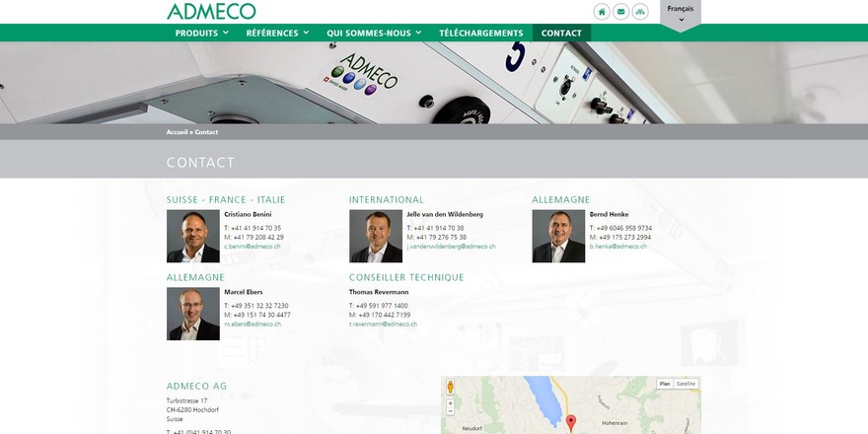Open the Téléchargements menu item
Image resolution: width=868 pixels, height=434 pixels.
pyautogui.click(x=481, y=33)
